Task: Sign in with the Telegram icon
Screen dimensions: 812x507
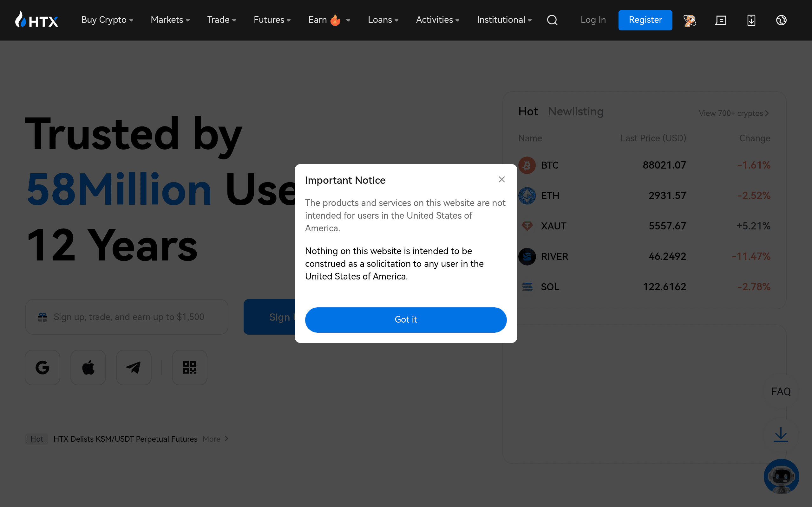Action: (x=134, y=368)
